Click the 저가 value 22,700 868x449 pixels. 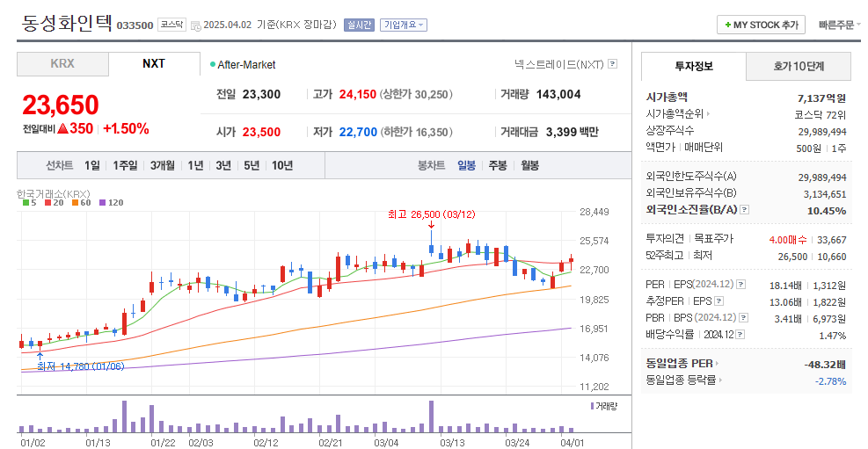(x=358, y=132)
